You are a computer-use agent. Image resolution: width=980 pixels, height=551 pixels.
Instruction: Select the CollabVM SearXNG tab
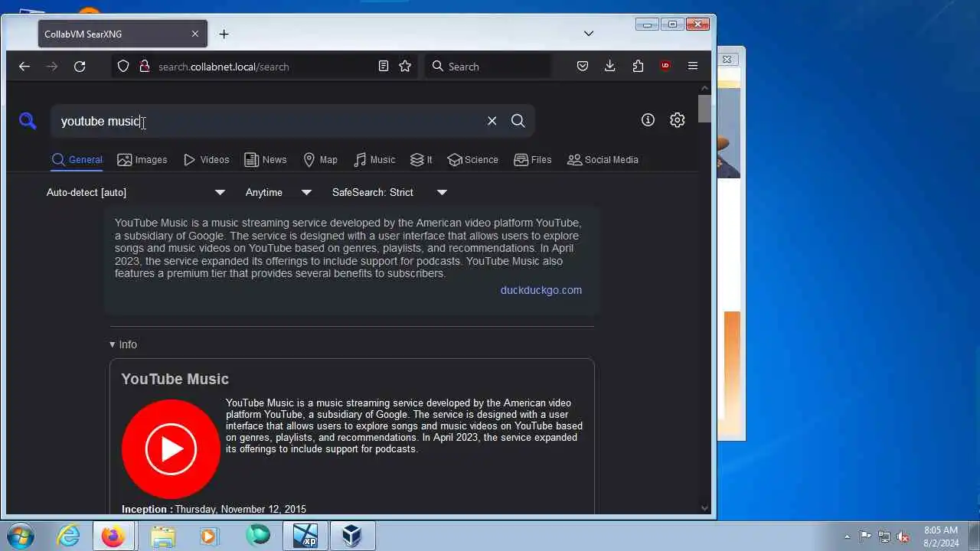tap(122, 34)
